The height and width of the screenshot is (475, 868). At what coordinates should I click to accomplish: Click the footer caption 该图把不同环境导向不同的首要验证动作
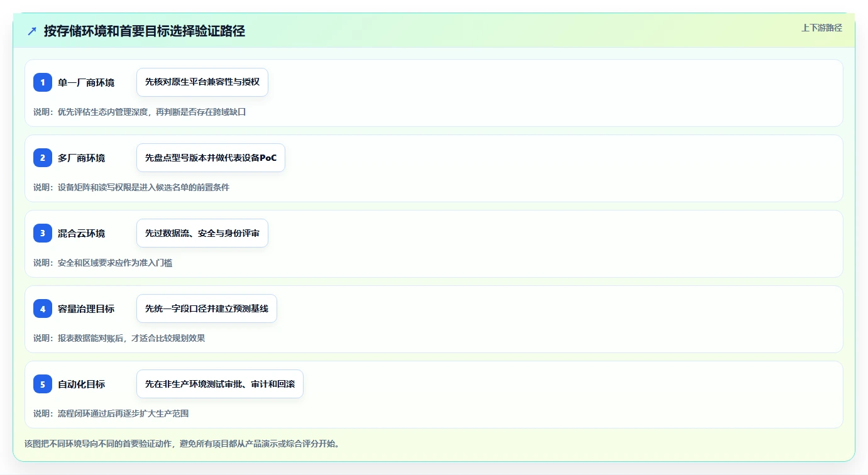click(99, 444)
